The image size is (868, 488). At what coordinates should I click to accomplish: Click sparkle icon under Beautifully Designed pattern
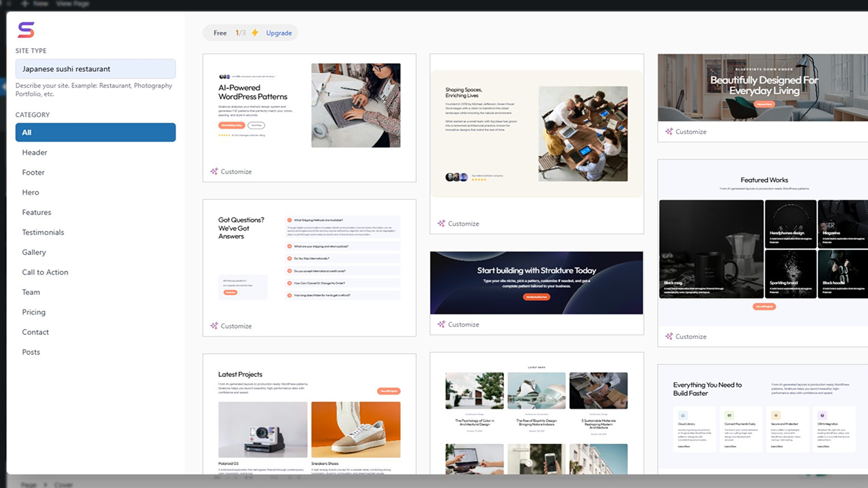(669, 131)
